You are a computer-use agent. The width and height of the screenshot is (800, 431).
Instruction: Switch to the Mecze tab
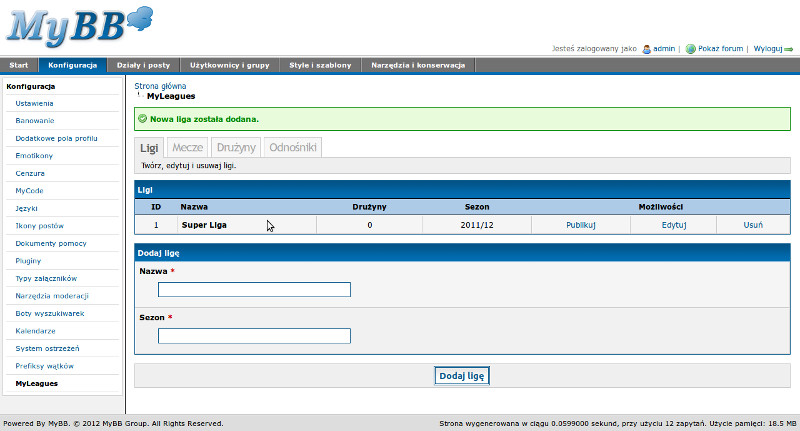(187, 147)
